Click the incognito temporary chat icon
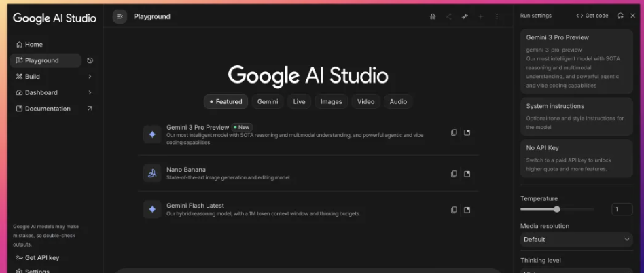 [x=433, y=16]
